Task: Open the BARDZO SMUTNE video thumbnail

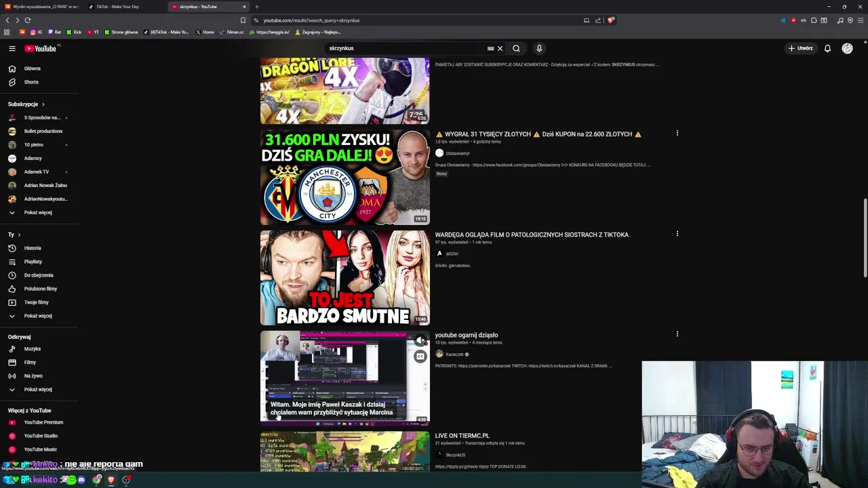Action: tap(344, 277)
